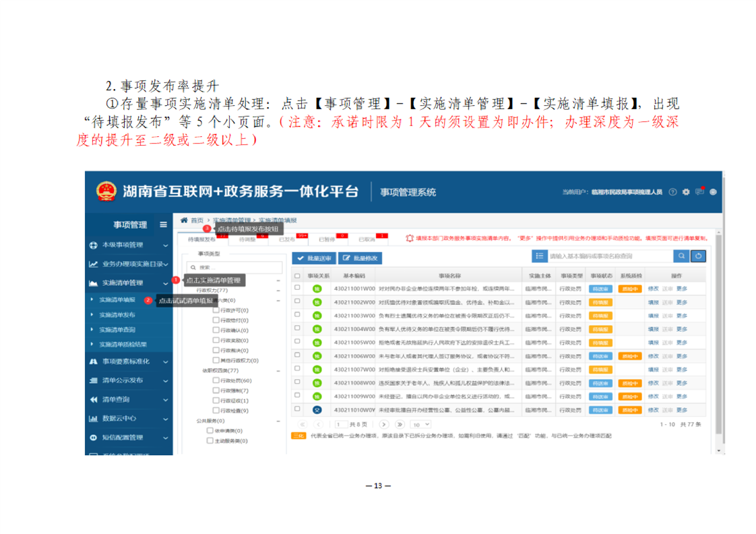Image resolution: width=756 pixels, height=534 pixels.
Task: Open the messages icon with red dot
Action: [699, 192]
